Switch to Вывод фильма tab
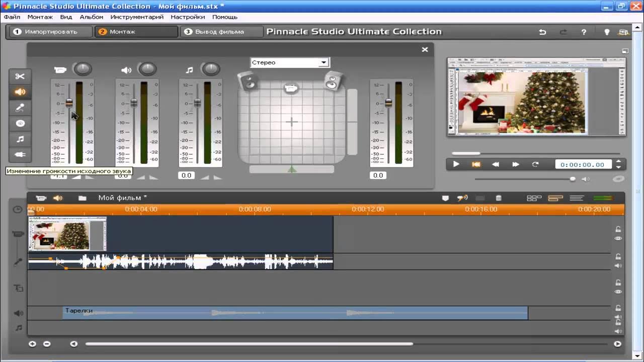 (x=222, y=32)
